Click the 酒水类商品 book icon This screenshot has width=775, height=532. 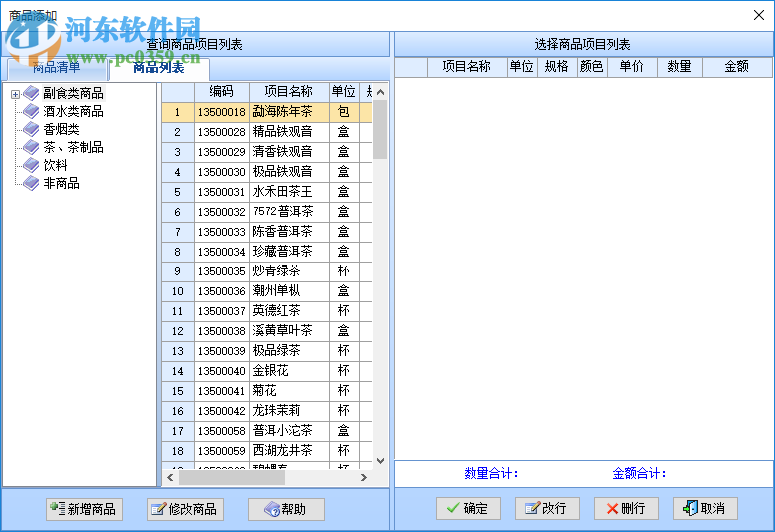tap(31, 111)
